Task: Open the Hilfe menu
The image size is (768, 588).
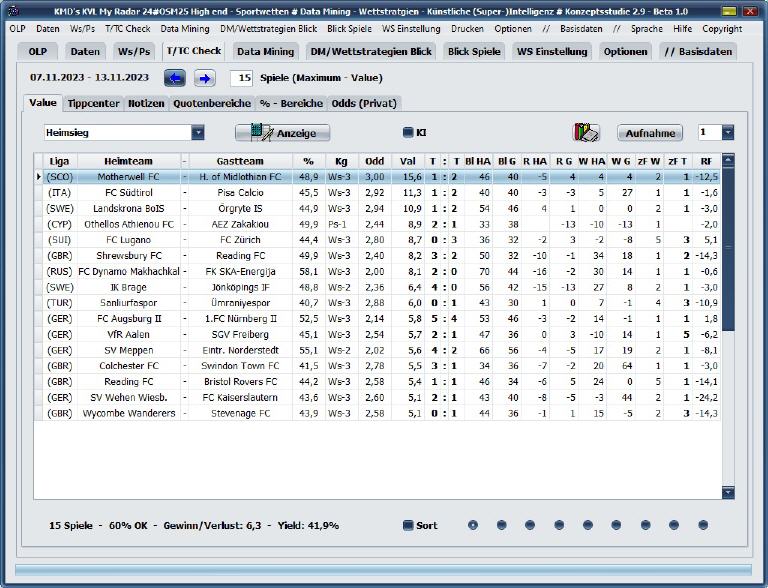Action: 682,29
